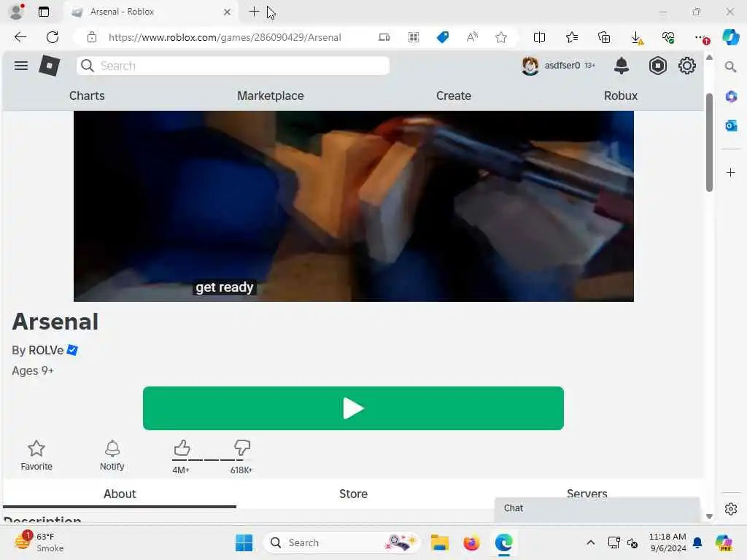
Task: Switch to the About tab
Action: (x=120, y=494)
